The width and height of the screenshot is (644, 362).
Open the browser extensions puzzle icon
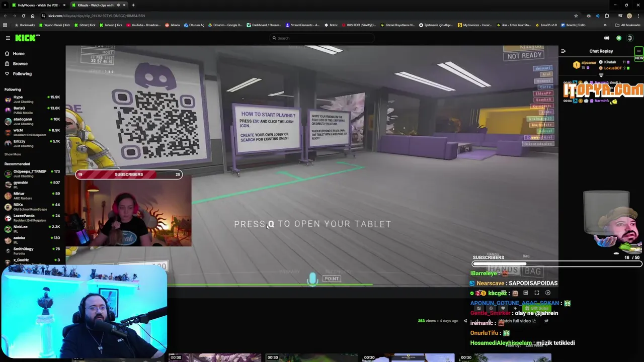click(607, 16)
